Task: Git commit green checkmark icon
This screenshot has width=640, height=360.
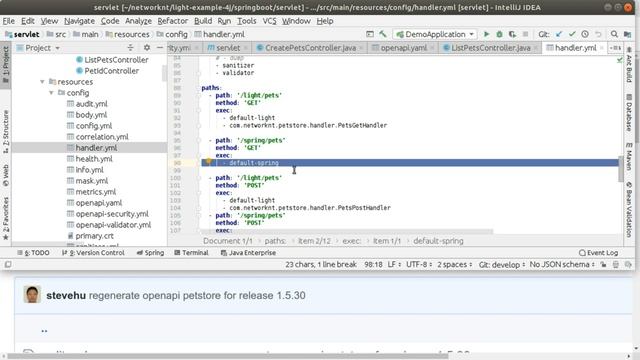Action: [x=572, y=34]
